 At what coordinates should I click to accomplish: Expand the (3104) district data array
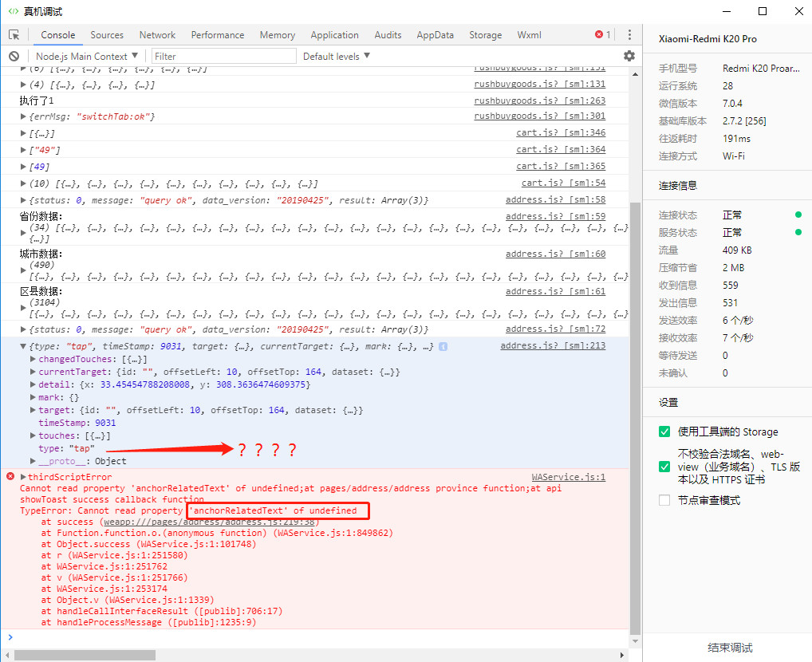pyautogui.click(x=23, y=308)
